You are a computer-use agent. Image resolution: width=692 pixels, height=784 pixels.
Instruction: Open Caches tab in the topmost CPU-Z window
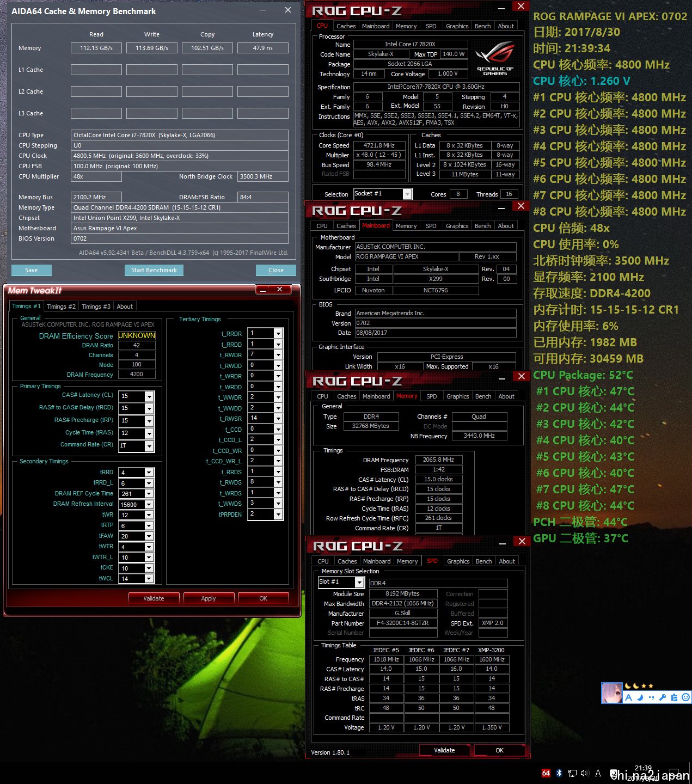tap(346, 26)
